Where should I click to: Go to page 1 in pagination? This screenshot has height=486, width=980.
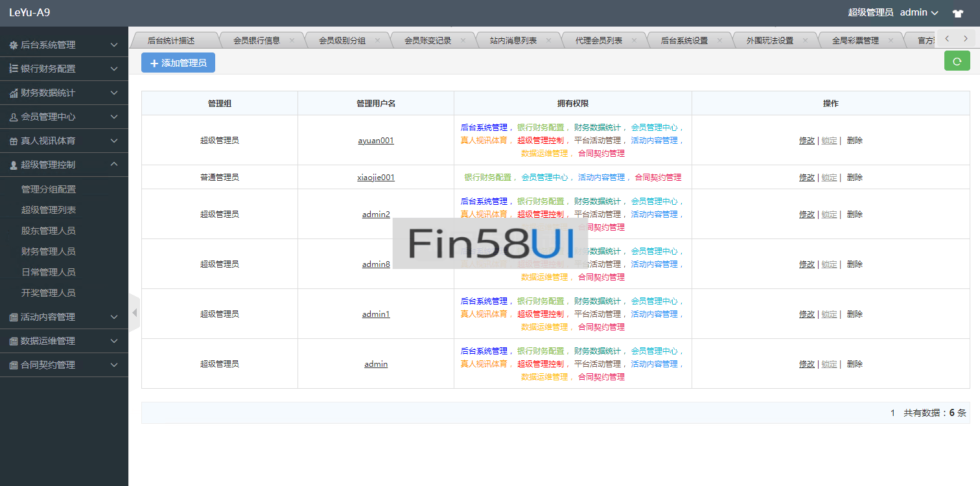892,413
